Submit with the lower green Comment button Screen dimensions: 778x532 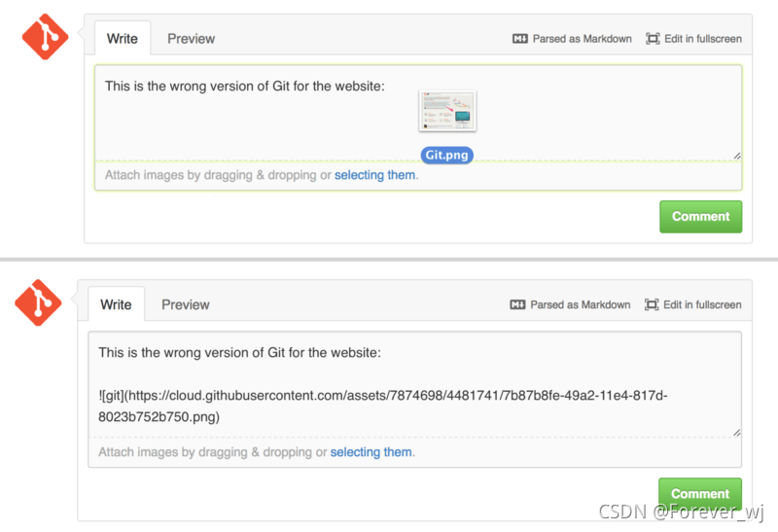click(700, 494)
